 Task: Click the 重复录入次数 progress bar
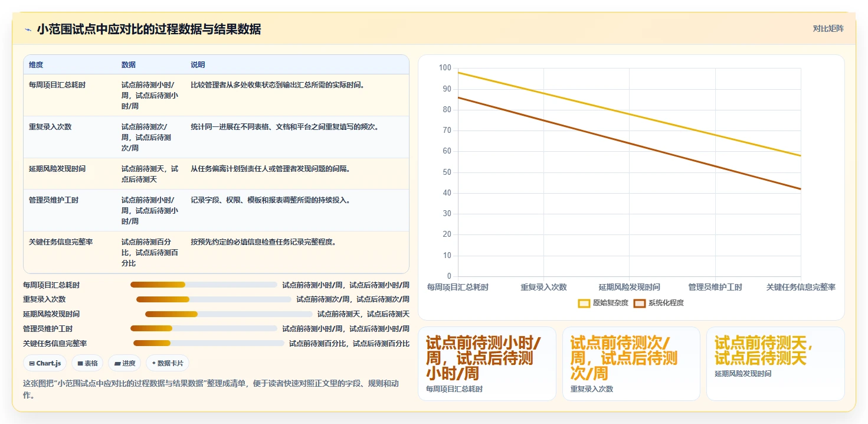(x=214, y=299)
